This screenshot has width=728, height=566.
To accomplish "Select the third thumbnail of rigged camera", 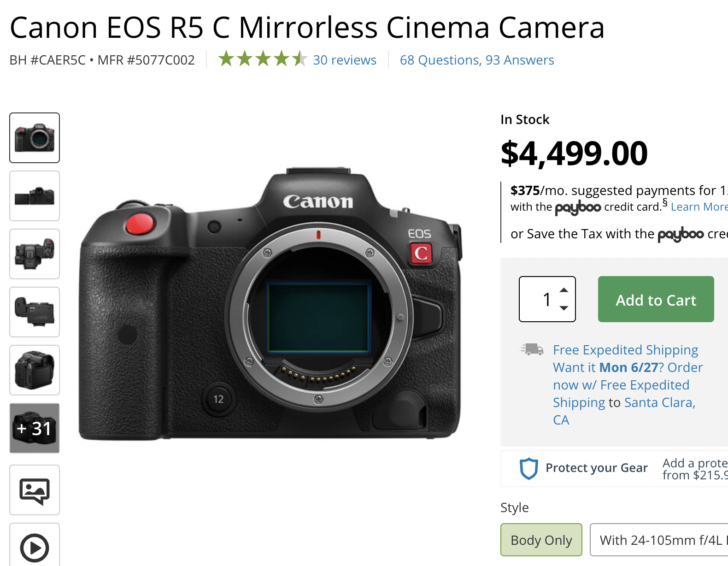I will click(x=35, y=254).
